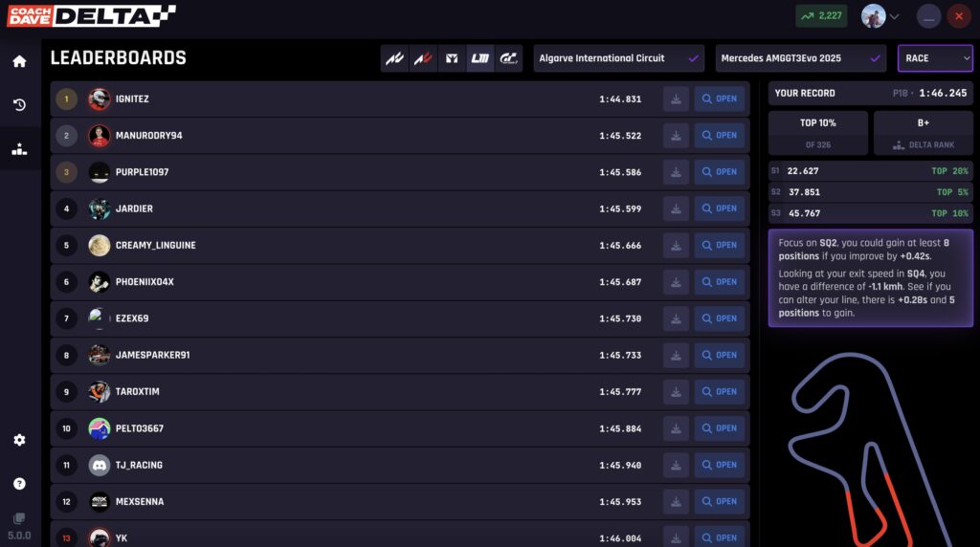Click the TAROXTIM leaderboard row avatar
The height and width of the screenshot is (547, 980).
click(100, 391)
